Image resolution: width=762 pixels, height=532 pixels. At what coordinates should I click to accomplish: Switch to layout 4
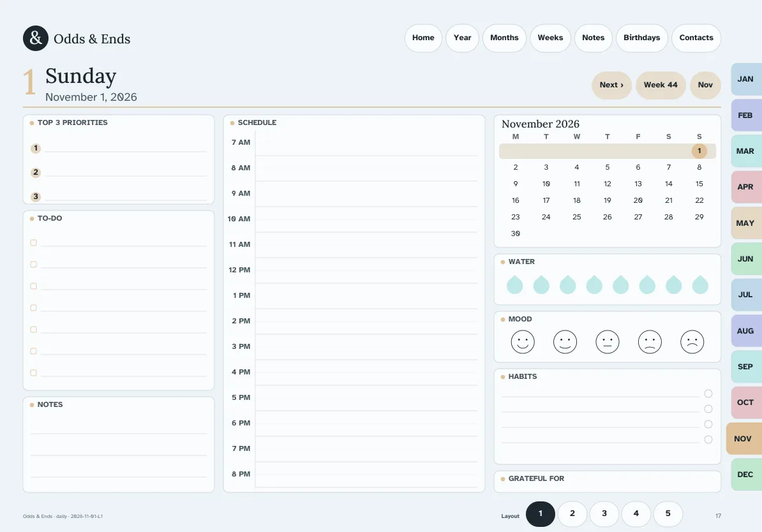point(636,514)
